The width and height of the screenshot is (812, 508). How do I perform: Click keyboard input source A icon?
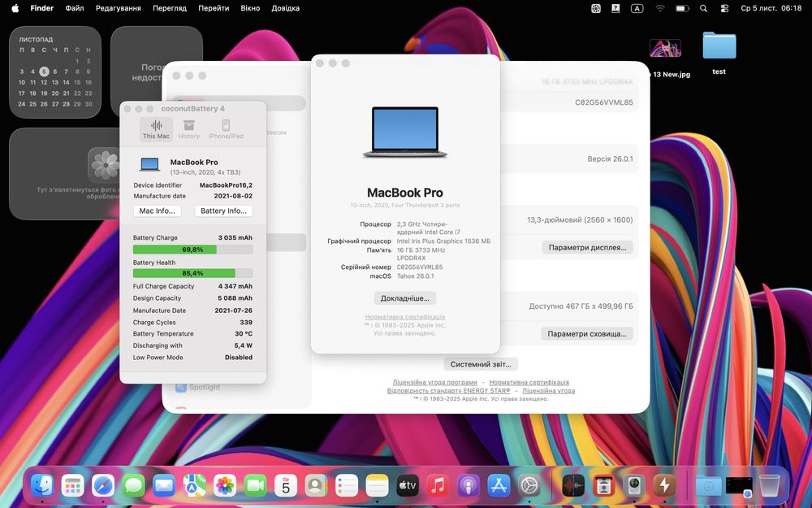(x=637, y=8)
